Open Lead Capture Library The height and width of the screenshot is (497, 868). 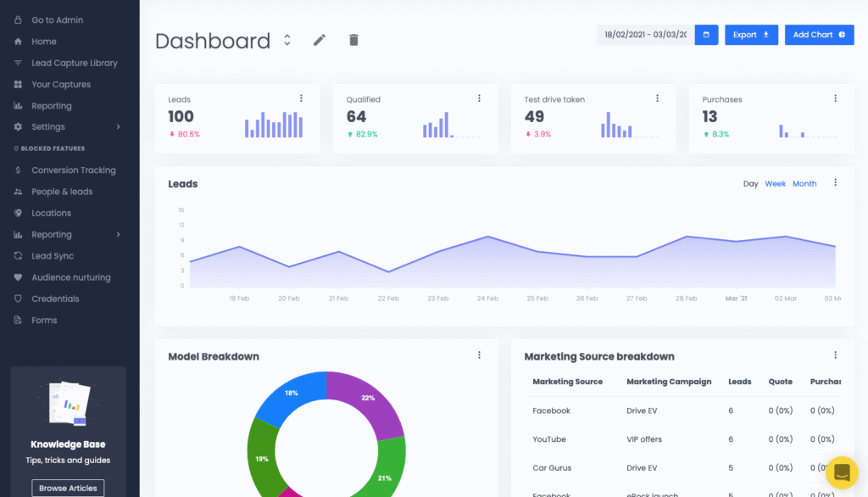(x=75, y=63)
